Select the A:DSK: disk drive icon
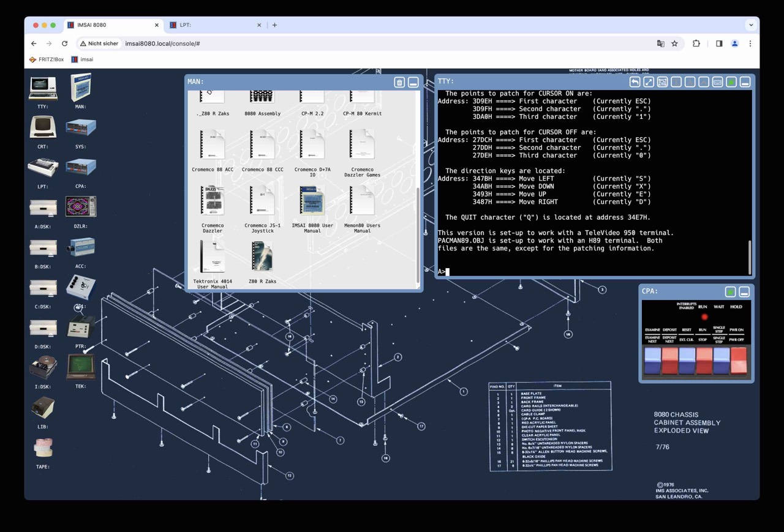Image resolution: width=784 pixels, height=532 pixels. coord(43,208)
